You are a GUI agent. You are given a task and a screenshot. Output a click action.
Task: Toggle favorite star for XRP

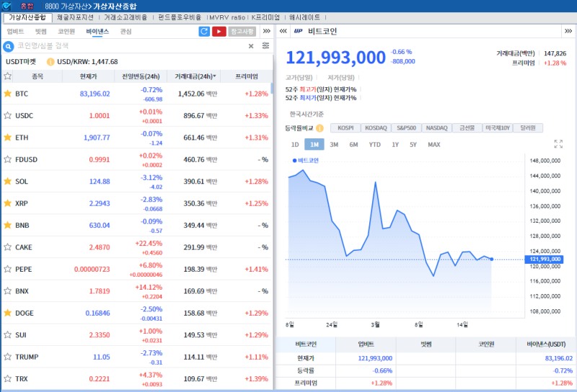tap(7, 203)
